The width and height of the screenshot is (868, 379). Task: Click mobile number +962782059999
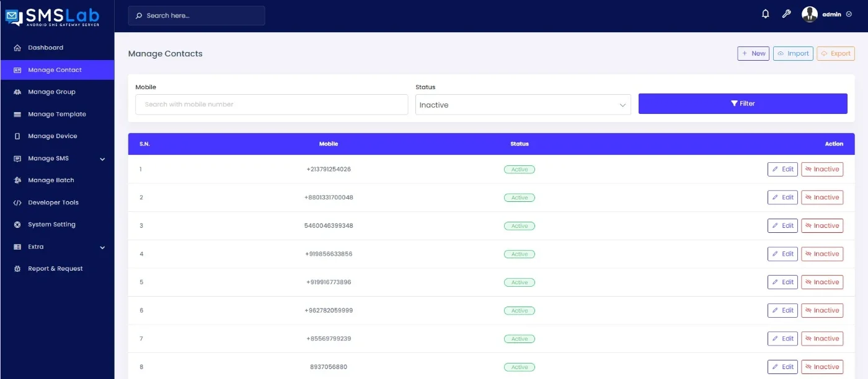[329, 310]
